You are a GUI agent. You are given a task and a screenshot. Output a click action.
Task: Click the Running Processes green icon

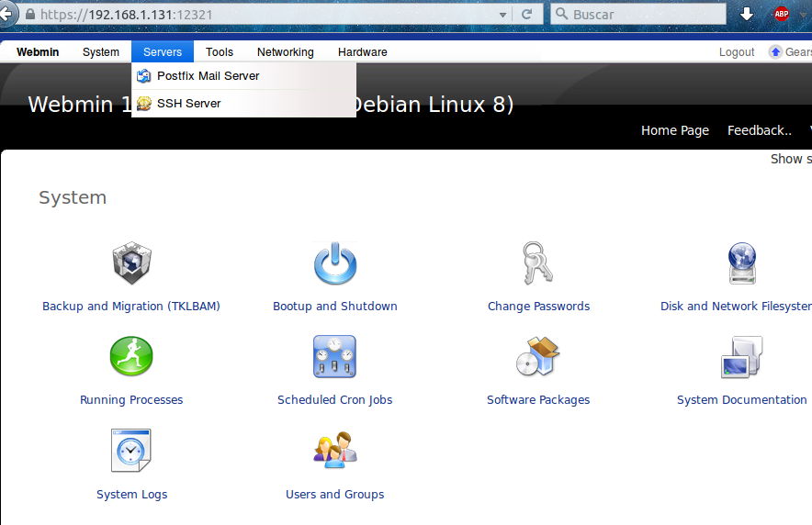point(131,357)
